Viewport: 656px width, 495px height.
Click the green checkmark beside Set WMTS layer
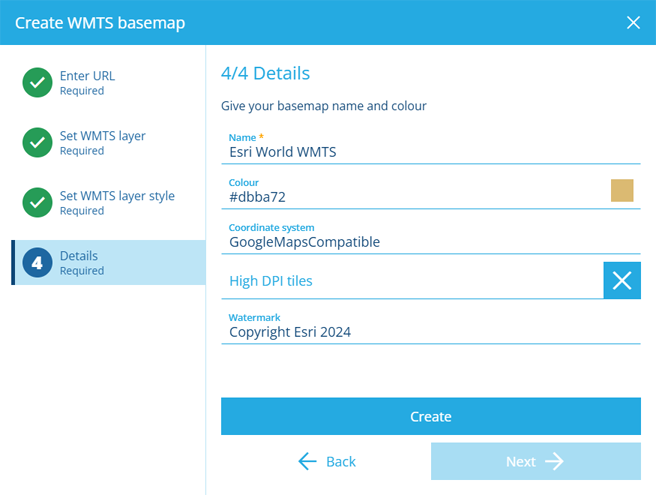(37, 142)
